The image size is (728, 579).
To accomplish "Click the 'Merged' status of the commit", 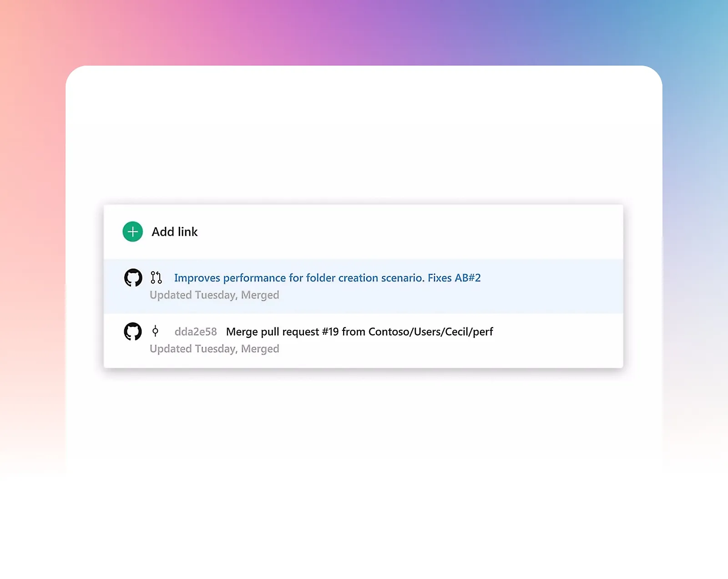I will [260, 349].
